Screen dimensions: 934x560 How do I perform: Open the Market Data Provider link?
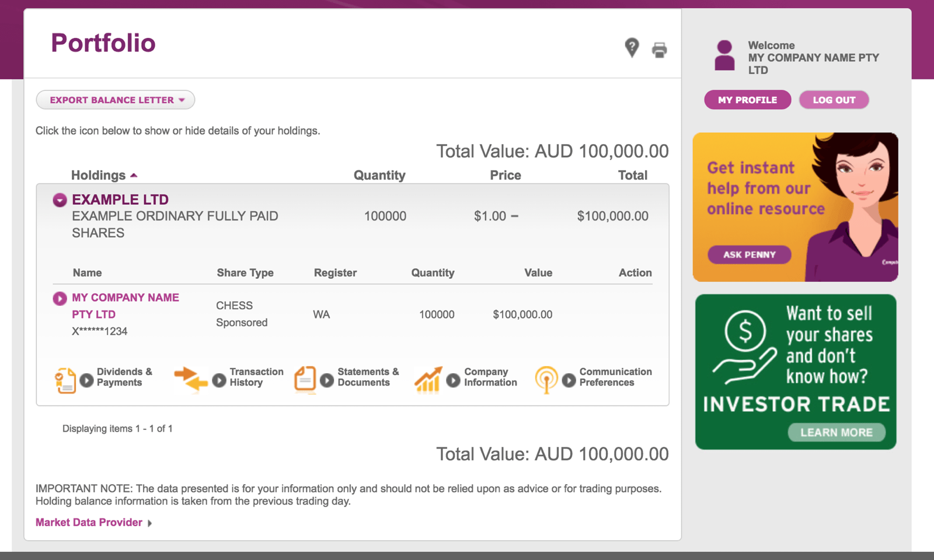[89, 523]
